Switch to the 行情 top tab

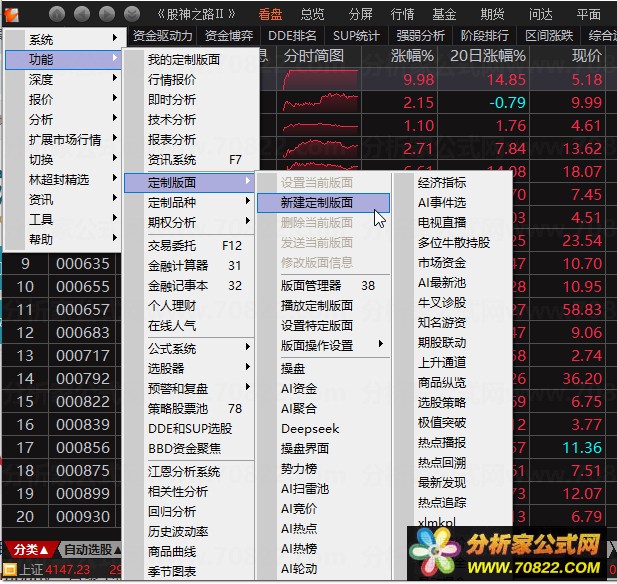[x=403, y=15]
